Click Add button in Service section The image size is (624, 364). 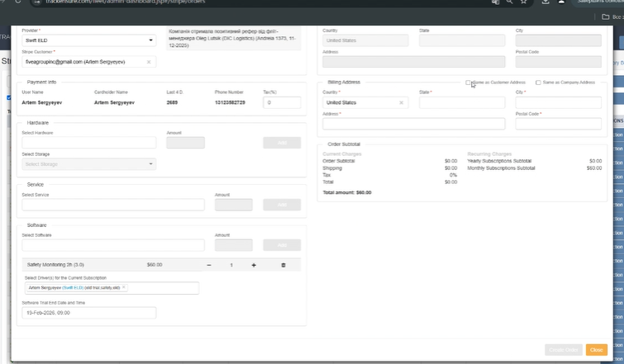(x=282, y=205)
